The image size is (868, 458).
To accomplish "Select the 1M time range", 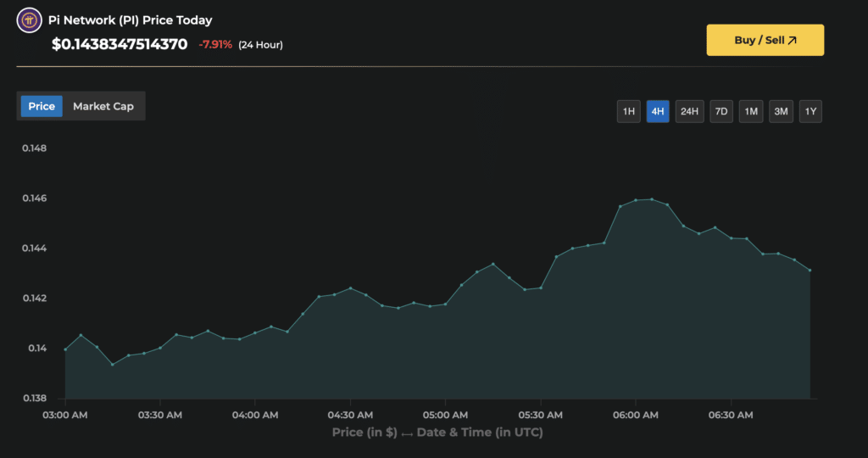I will [751, 111].
